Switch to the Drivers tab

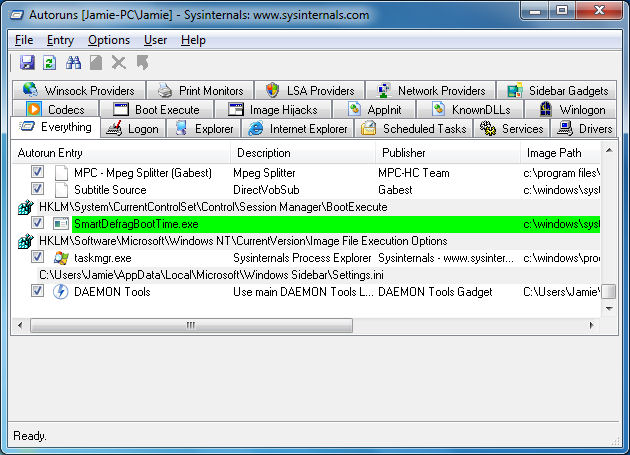(583, 129)
